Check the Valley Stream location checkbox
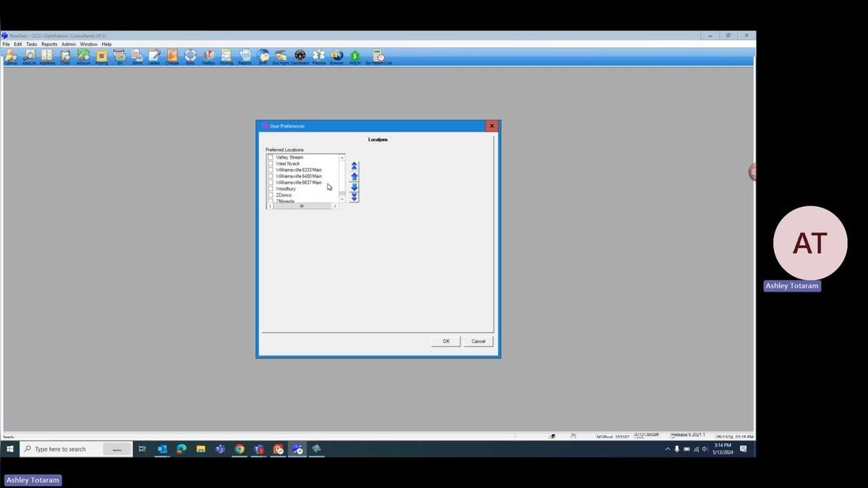The height and width of the screenshot is (488, 868). pos(271,157)
